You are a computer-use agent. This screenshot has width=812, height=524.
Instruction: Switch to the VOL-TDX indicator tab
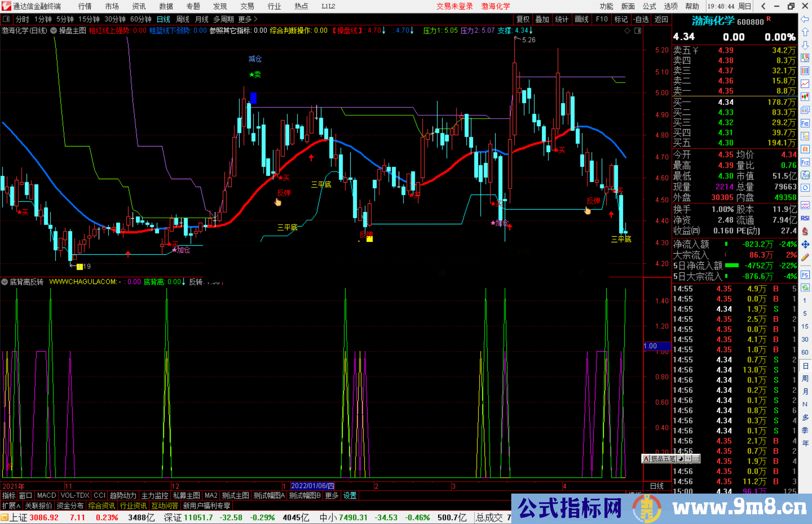tap(75, 496)
